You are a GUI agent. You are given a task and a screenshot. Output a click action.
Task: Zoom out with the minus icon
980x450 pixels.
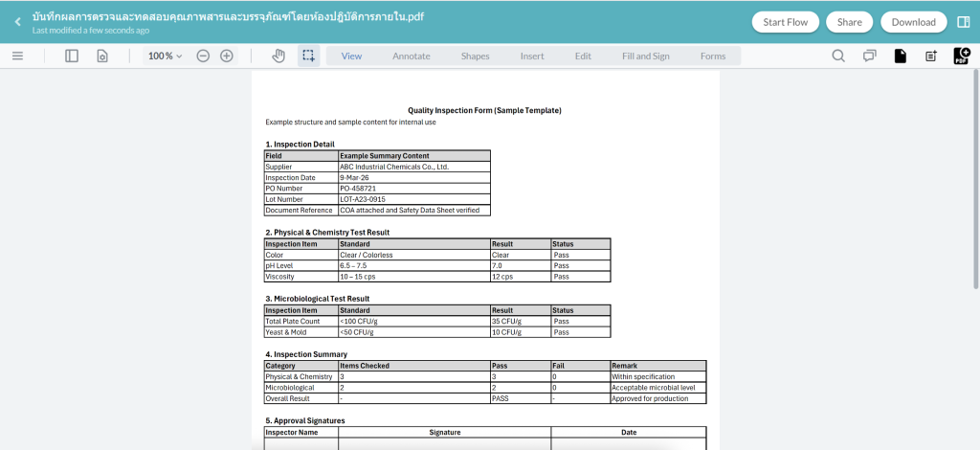(203, 56)
